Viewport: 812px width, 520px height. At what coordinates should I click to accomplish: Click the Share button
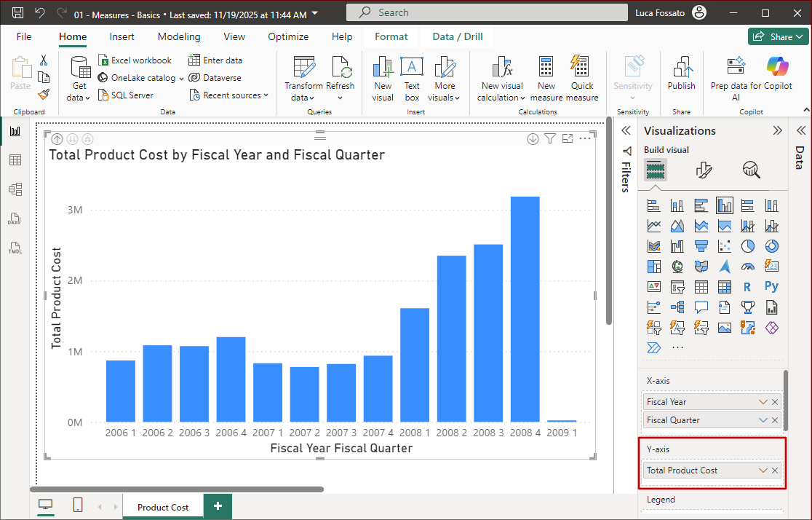click(x=779, y=37)
